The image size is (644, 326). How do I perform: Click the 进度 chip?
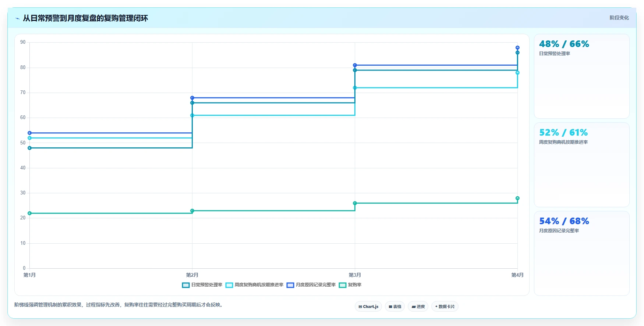pos(418,307)
